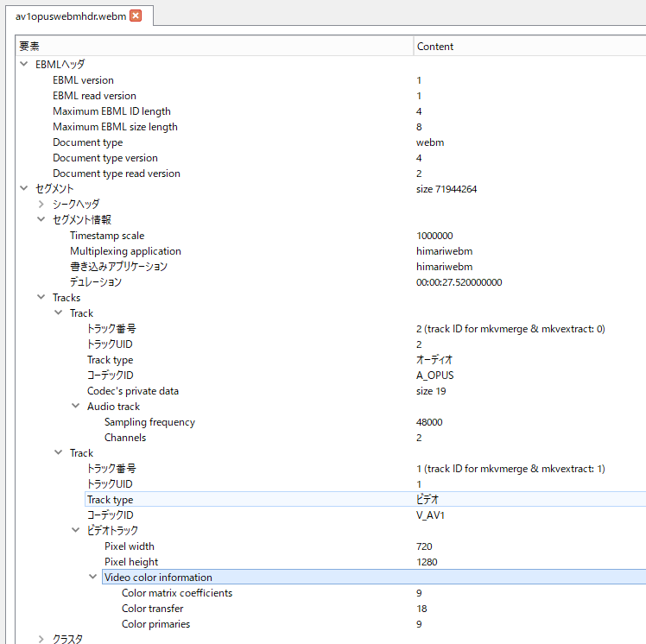Select the av1opuswebmhdr.webm tab
Image resolution: width=646 pixels, height=644 pixels.
(x=69, y=16)
